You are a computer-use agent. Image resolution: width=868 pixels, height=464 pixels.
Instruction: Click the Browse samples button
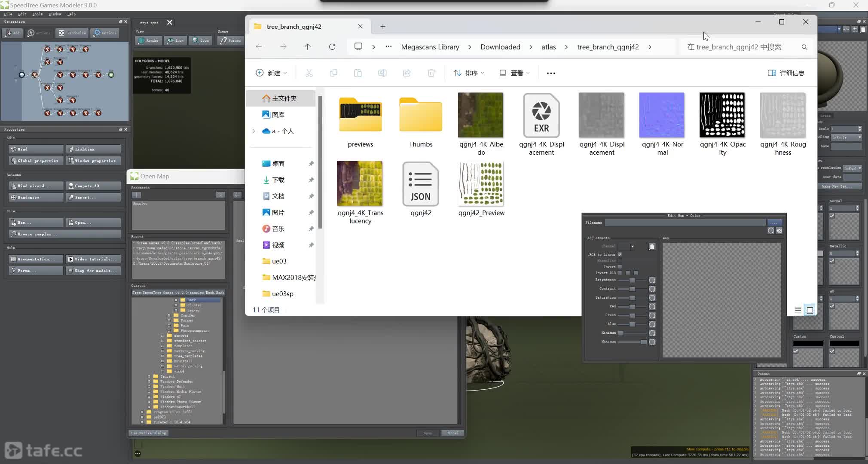[65, 234]
